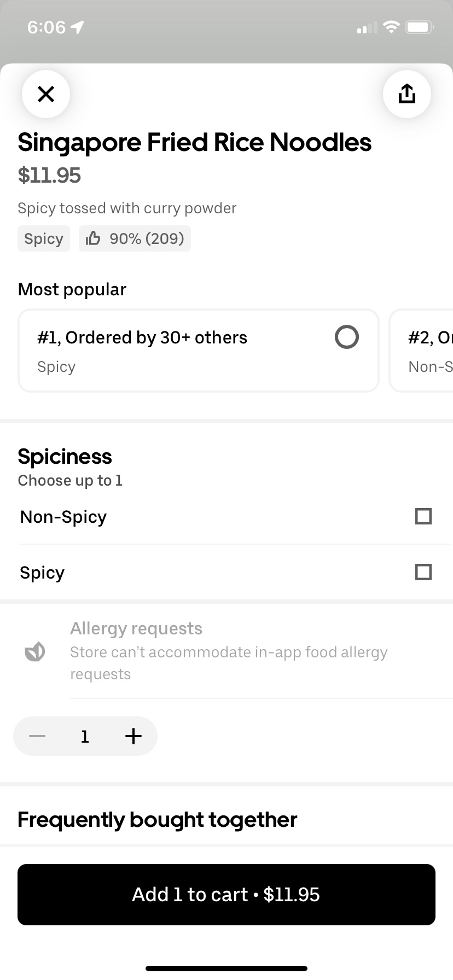Screen dimensions: 453x980
Task: Check the Non-Spicy checkbox
Action: (423, 516)
